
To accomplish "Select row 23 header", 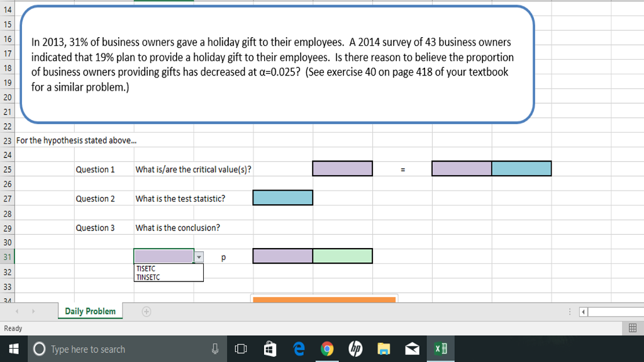I will click(x=8, y=140).
